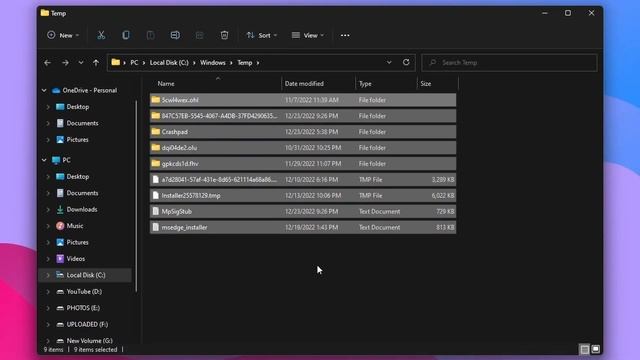The height and width of the screenshot is (360, 640).
Task: Select the MpSigStub text document
Action: (x=303, y=211)
